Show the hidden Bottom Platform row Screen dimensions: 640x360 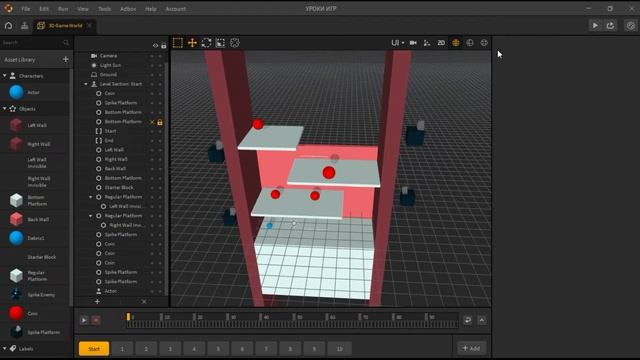[x=152, y=122]
